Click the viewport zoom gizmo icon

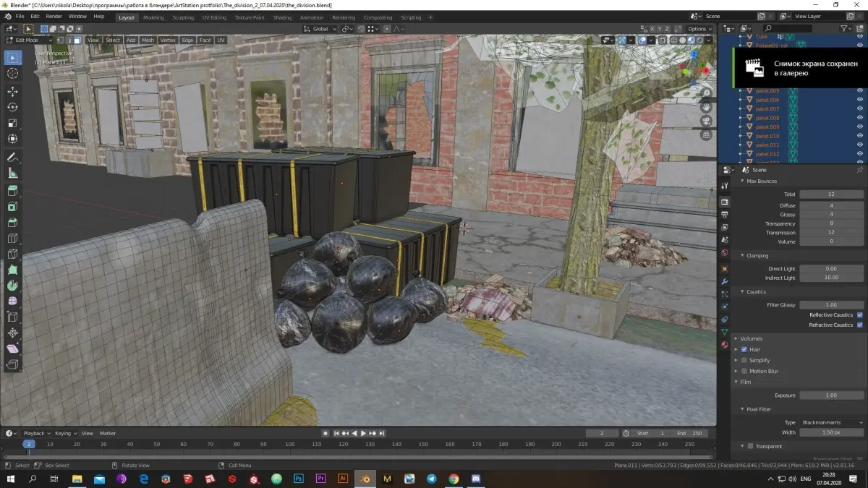coord(707,93)
